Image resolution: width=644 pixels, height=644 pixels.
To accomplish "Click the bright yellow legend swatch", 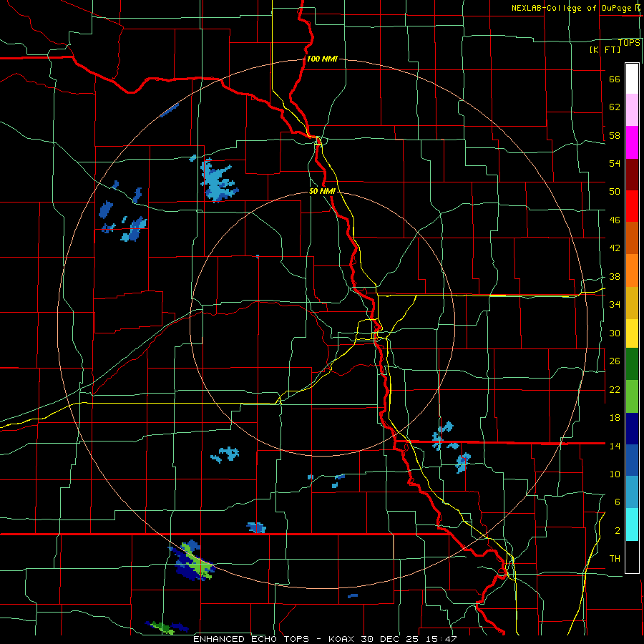I will tap(632, 333).
